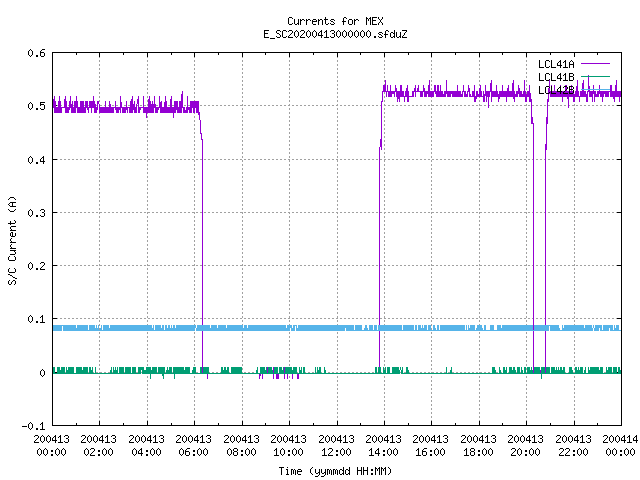640x480 pixels.
Task: Click the filename E_SC20200413000000.sfduZ subtitle
Action: click(335, 34)
